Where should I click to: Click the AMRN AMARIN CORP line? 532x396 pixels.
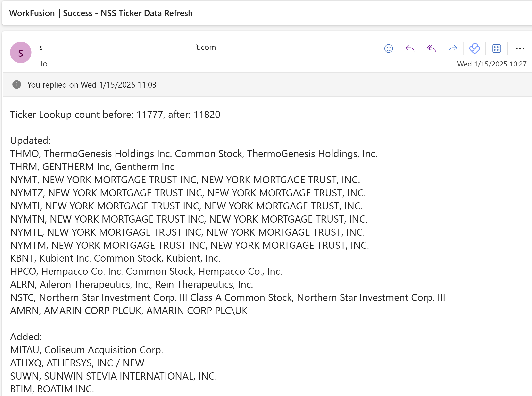tap(129, 311)
